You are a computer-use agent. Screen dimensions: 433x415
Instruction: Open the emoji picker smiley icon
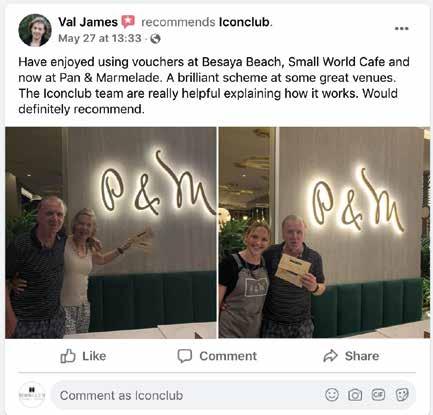tap(332, 395)
